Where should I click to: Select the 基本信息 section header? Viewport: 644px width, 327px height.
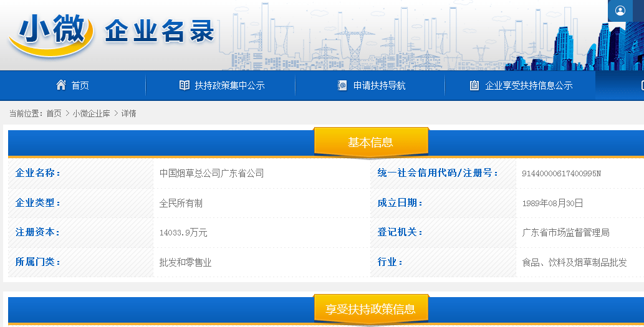point(371,143)
